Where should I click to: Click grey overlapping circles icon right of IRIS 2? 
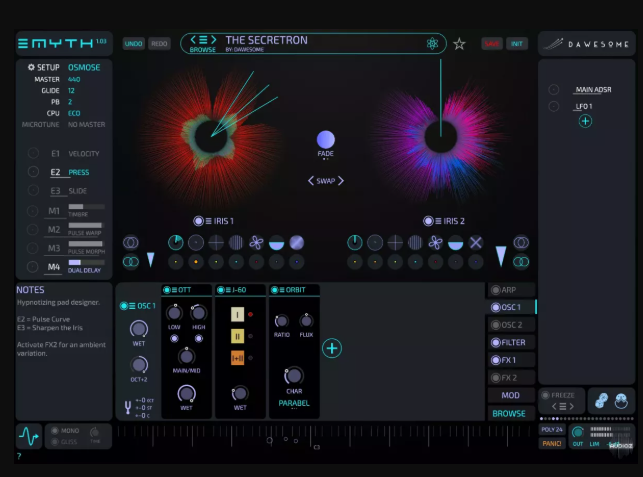521,243
